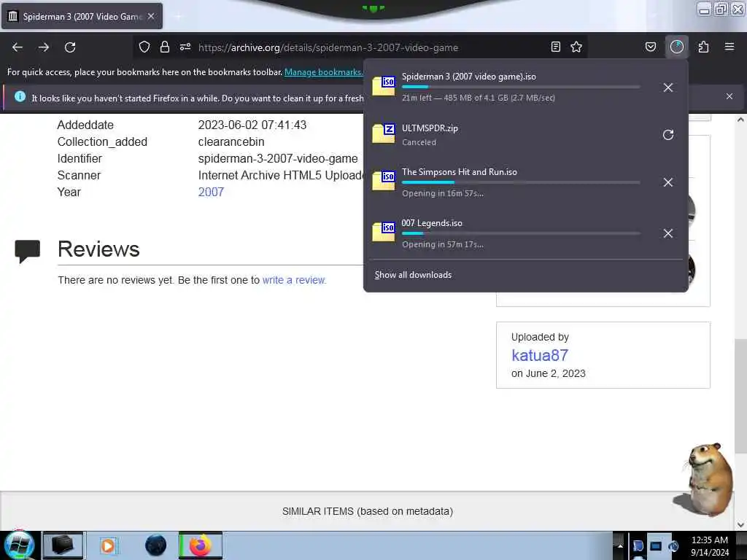
Task: Open Spiderman 3 iso file icon
Action: [384, 86]
